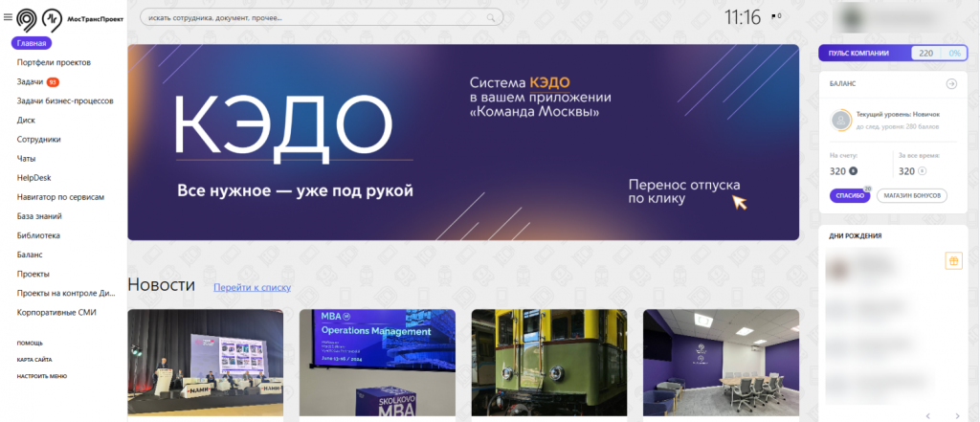The width and height of the screenshot is (980, 422).
Task: Toggle the hamburger menu in the top-left corner
Action: 8,17
